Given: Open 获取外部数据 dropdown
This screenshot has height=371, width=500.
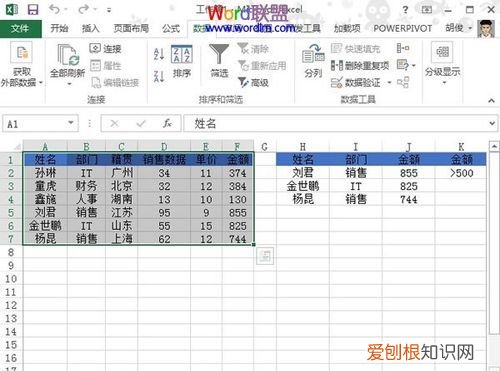Looking at the screenshot, I should [22, 64].
